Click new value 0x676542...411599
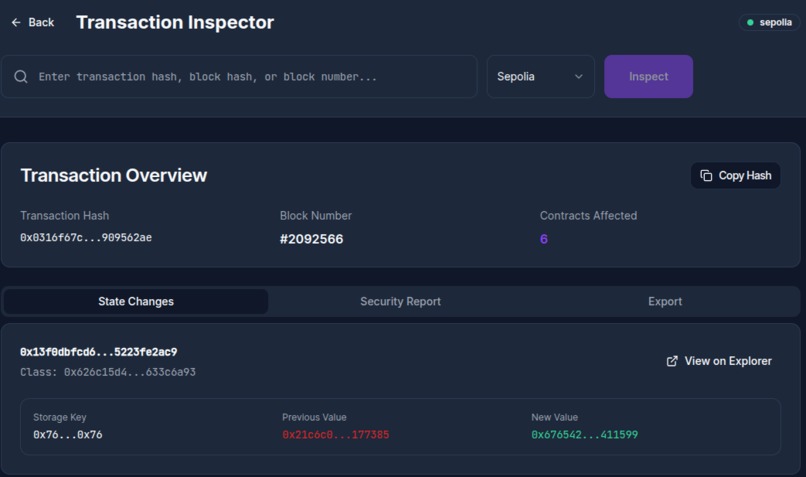 (584, 435)
